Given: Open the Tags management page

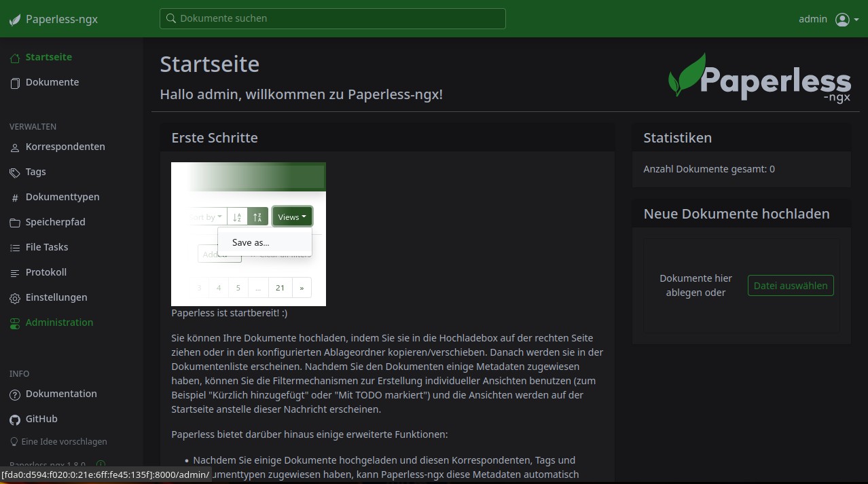Looking at the screenshot, I should pyautogui.click(x=36, y=172).
